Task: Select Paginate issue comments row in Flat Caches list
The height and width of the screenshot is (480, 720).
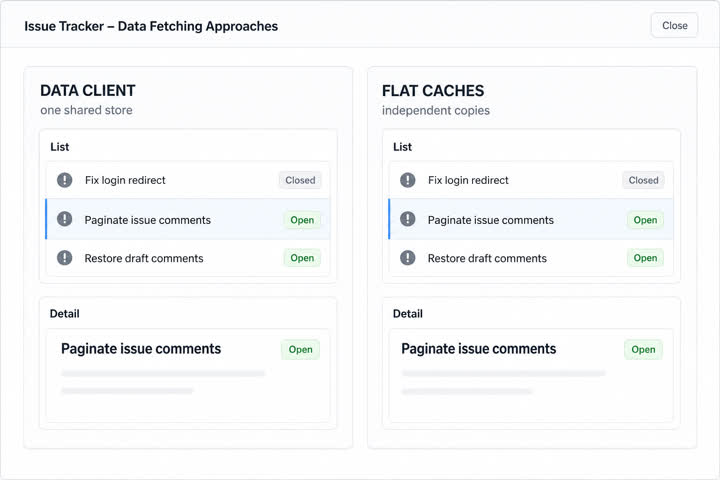Action: [x=531, y=220]
